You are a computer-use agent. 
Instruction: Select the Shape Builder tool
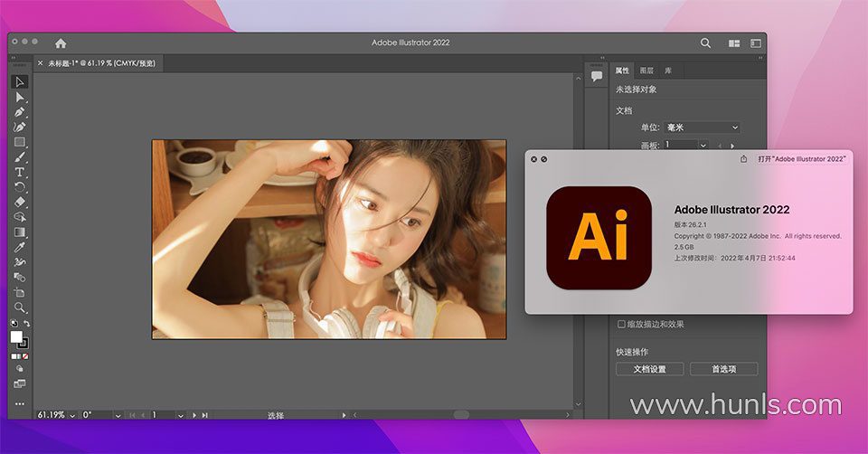click(20, 217)
